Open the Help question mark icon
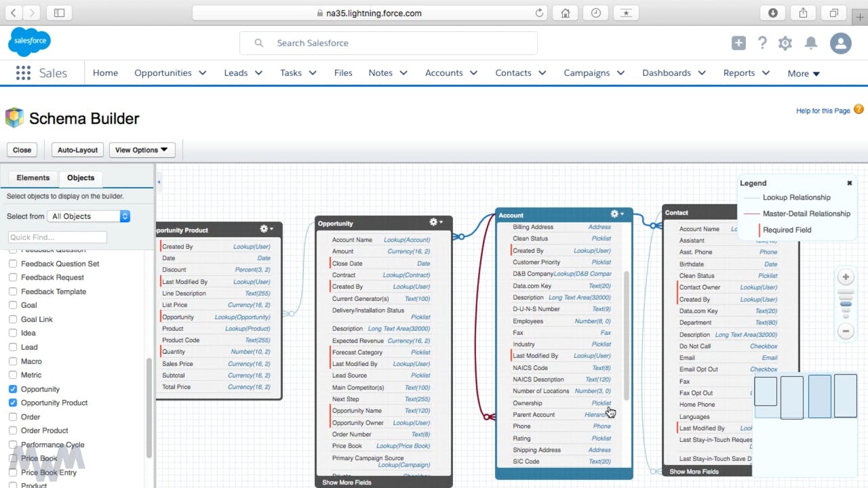 pyautogui.click(x=762, y=43)
